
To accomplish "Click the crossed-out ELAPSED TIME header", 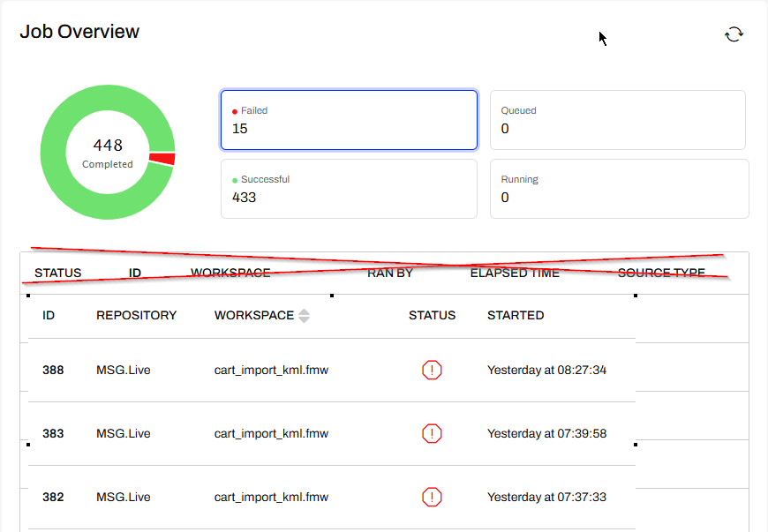I will [x=515, y=273].
